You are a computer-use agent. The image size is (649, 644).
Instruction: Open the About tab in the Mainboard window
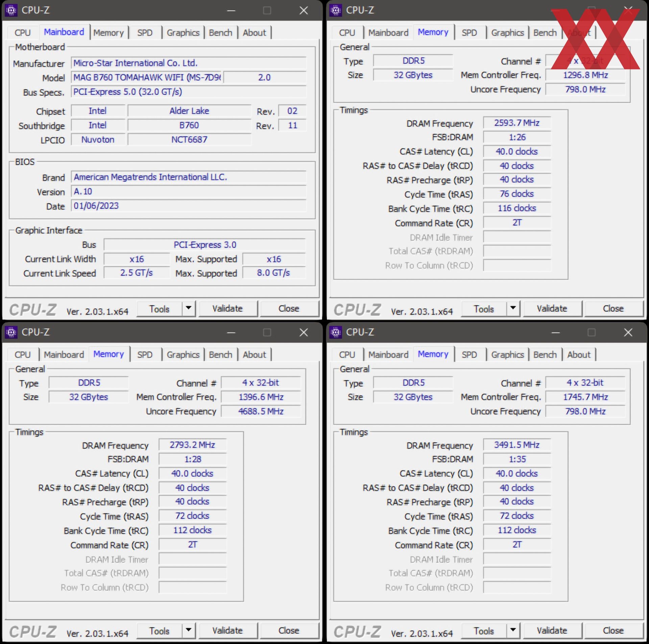click(254, 33)
